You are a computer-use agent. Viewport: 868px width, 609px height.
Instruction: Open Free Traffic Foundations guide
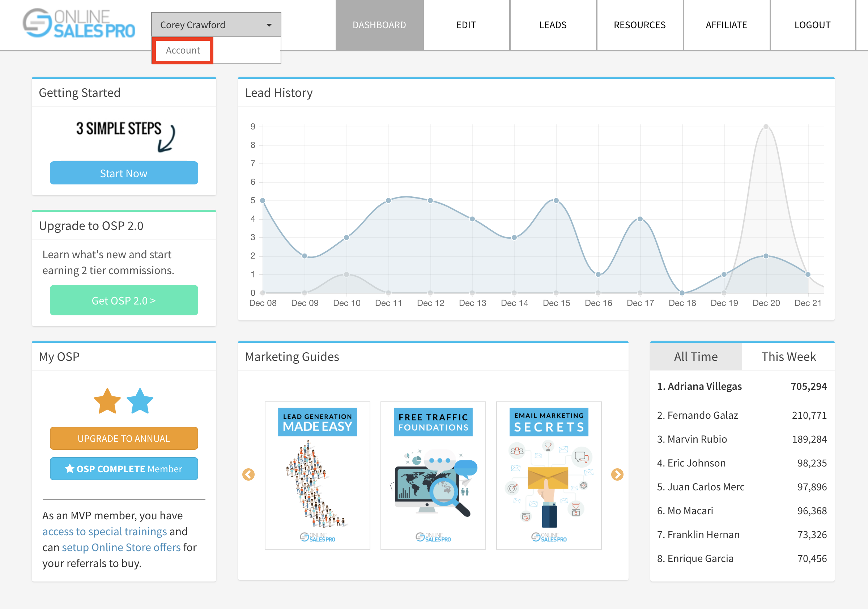[x=433, y=475]
